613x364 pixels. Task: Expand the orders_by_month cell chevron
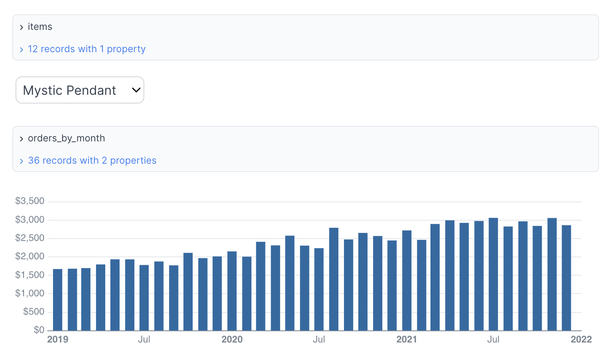pyautogui.click(x=22, y=139)
